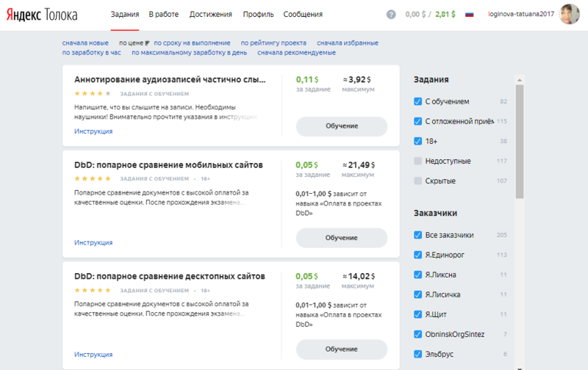The image size is (588, 370).
Task: Start Обучение for десктопных сайтов comparison
Action: coord(342,349)
